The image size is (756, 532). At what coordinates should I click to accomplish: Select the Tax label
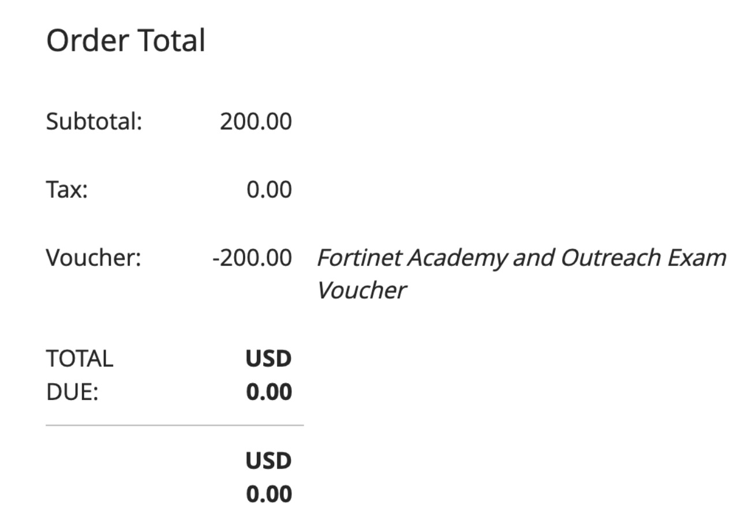pos(67,189)
